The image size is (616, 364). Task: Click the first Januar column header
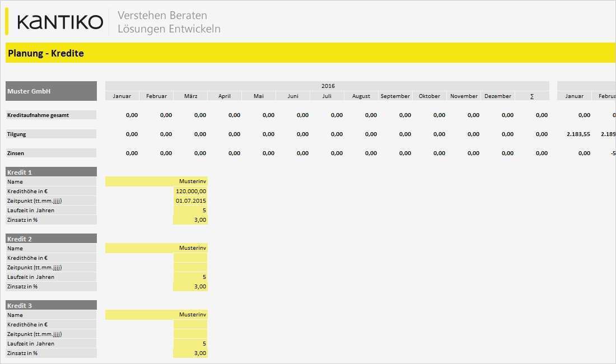(122, 96)
